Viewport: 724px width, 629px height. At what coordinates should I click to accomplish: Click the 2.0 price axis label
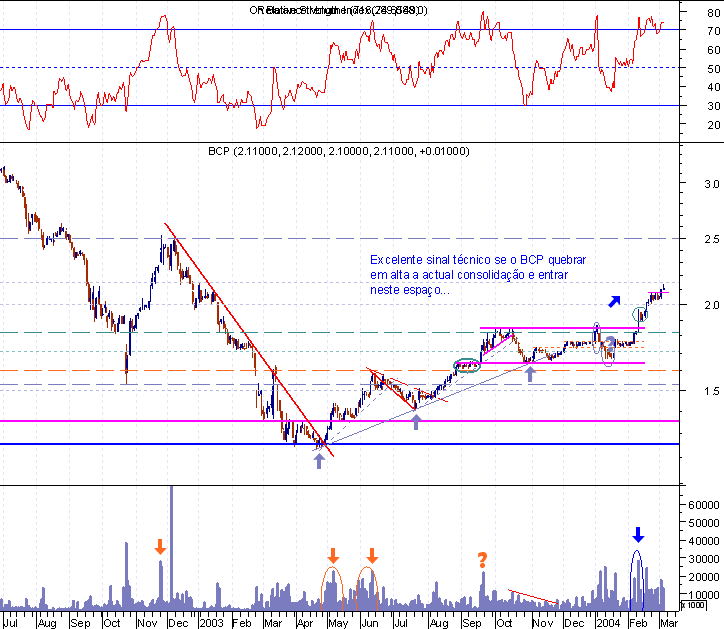point(712,305)
